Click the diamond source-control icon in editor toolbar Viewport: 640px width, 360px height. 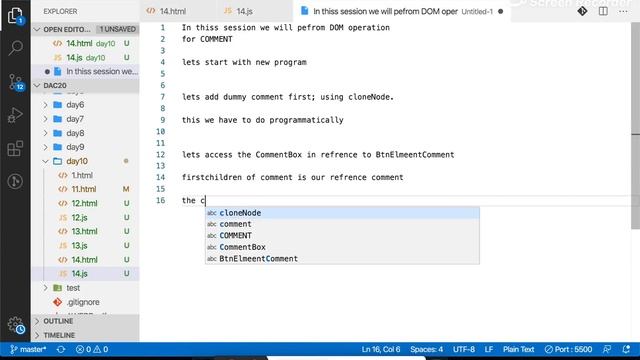582,11
